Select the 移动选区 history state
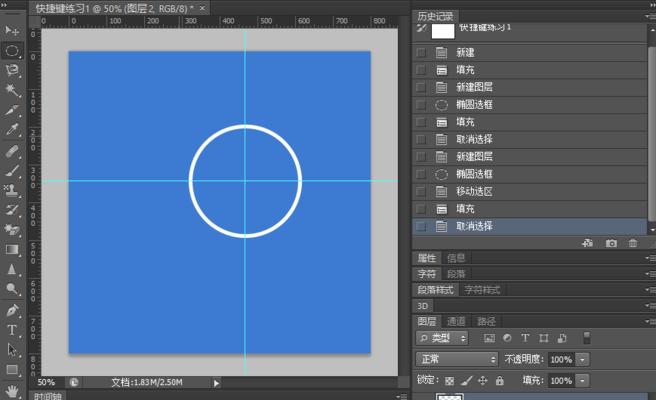The width and height of the screenshot is (656, 400). coord(530,192)
